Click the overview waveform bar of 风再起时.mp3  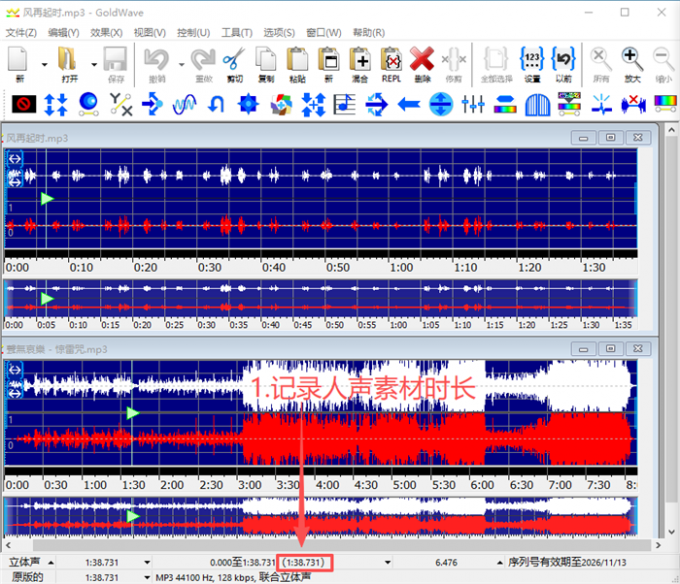[x=320, y=299]
